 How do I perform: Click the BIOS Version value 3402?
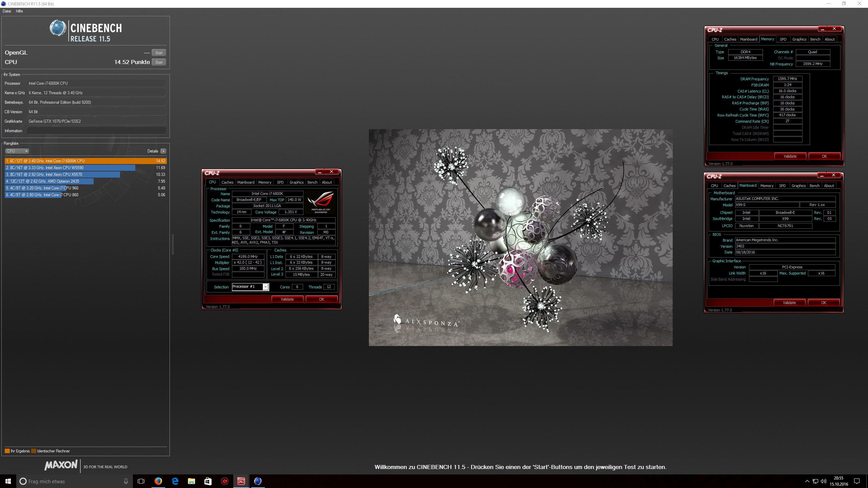785,246
